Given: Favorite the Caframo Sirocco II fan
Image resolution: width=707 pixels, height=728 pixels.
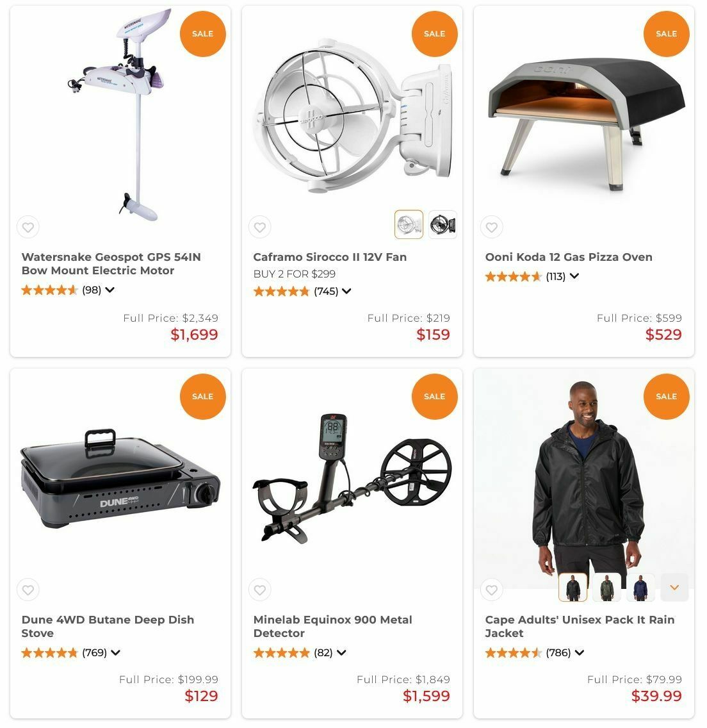Looking at the screenshot, I should pos(260,227).
